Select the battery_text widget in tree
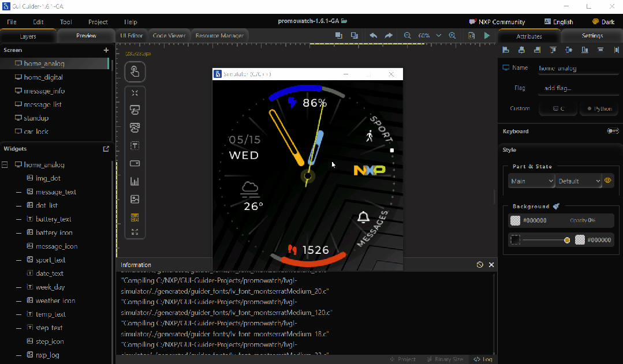This screenshot has height=364, width=623. [x=54, y=219]
